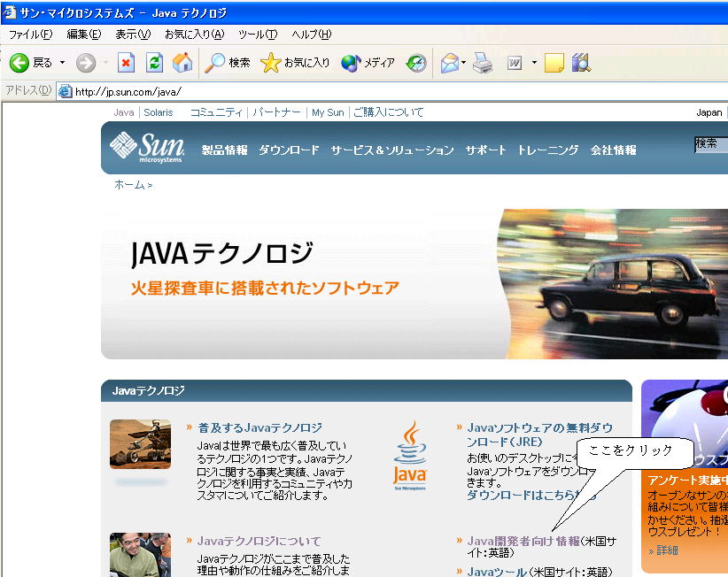Image resolution: width=728 pixels, height=577 pixels.
Task: Click the ご購入について link
Action: [x=388, y=112]
